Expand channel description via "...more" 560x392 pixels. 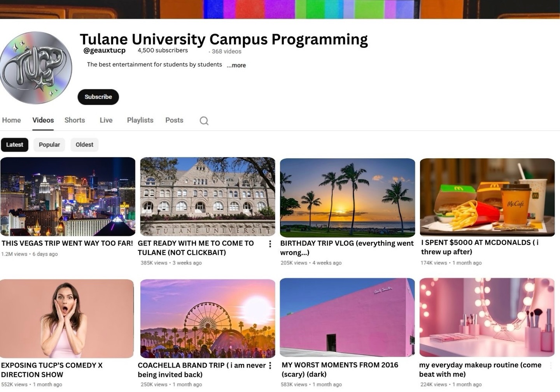click(x=236, y=65)
